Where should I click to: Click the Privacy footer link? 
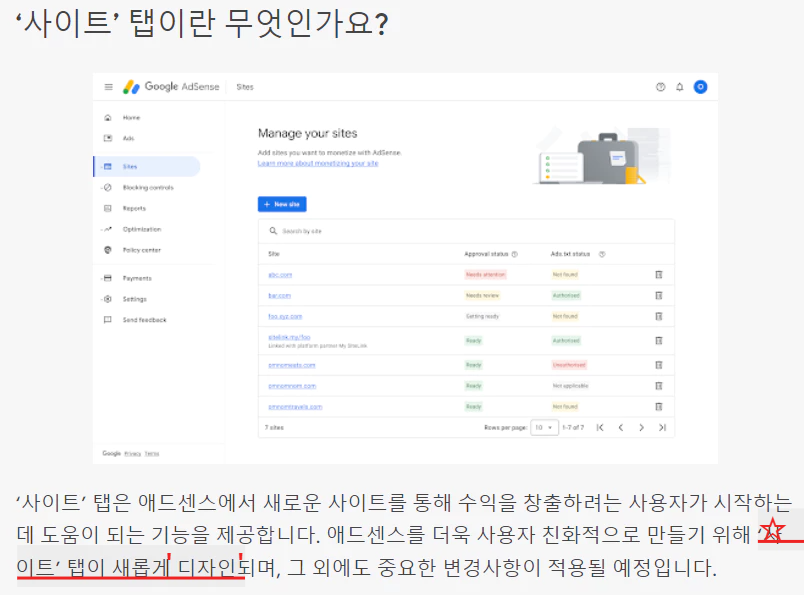tap(132, 453)
